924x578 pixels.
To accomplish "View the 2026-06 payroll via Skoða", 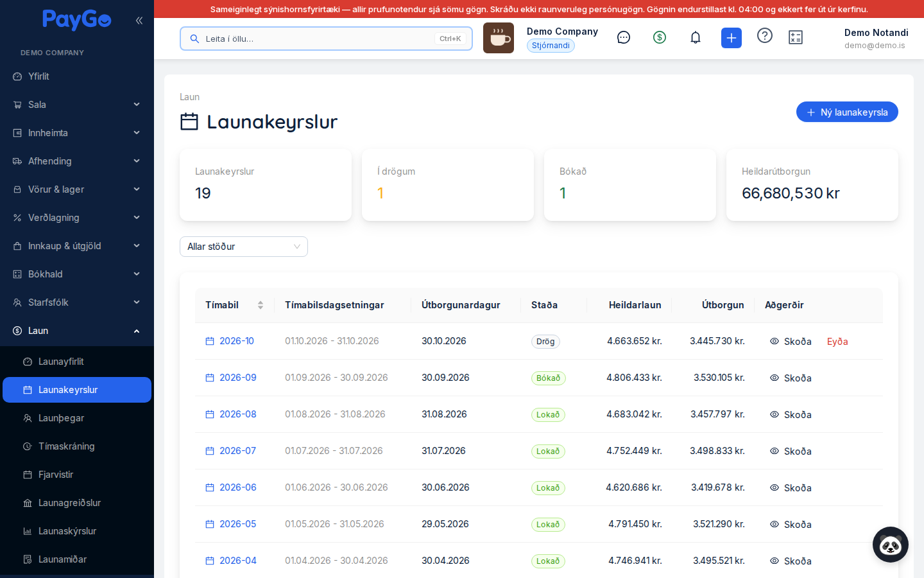I will point(791,487).
